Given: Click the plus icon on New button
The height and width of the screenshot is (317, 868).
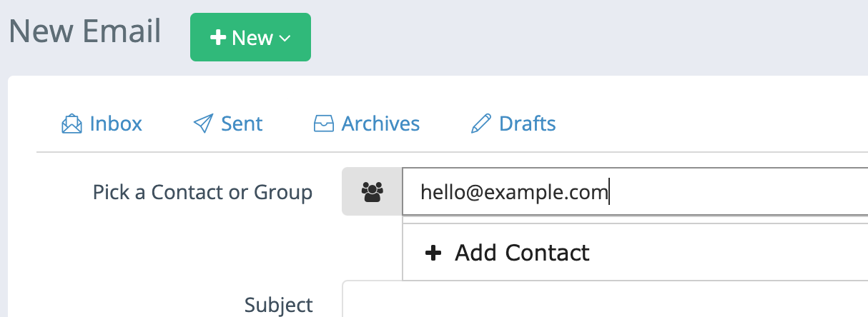Looking at the screenshot, I should (218, 38).
